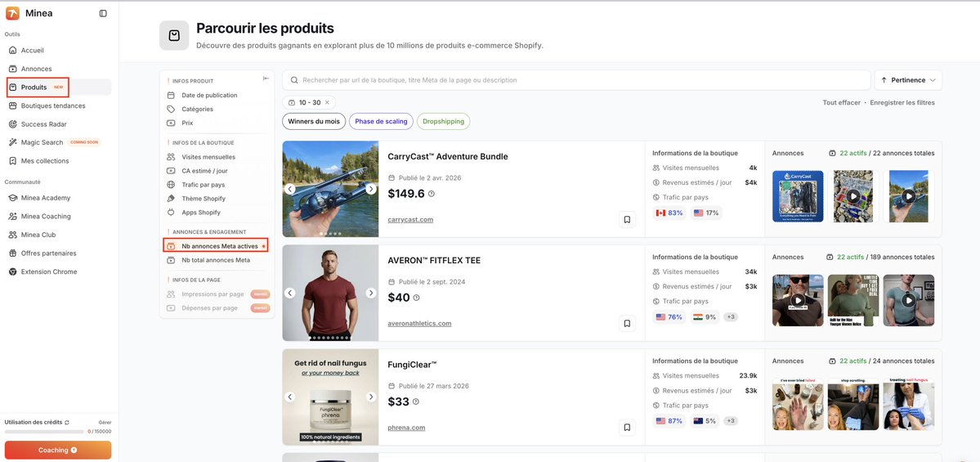
Task: Click Tout effacer link
Action: 841,102
